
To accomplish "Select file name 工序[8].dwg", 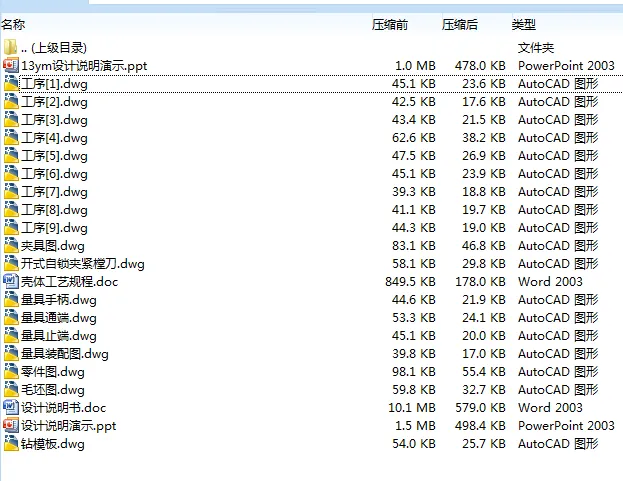I will click(x=54, y=210).
